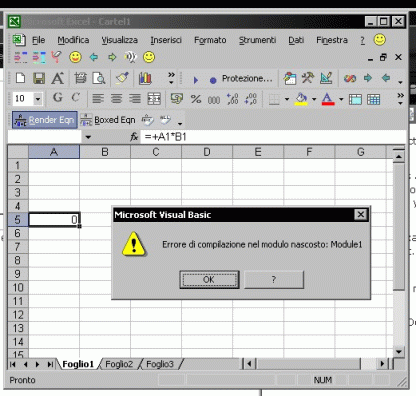The height and width of the screenshot is (396, 416).
Task: Click the Decrease Decimal icon
Action: click(250, 99)
